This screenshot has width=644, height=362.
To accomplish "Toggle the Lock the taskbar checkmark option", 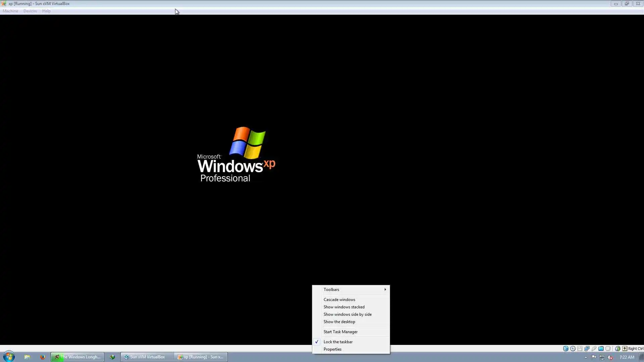I will pyautogui.click(x=338, y=342).
